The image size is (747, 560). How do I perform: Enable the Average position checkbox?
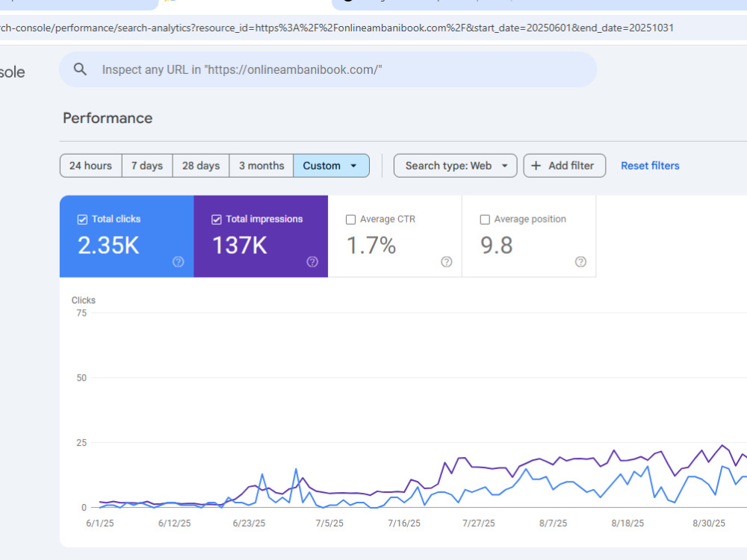tap(485, 220)
